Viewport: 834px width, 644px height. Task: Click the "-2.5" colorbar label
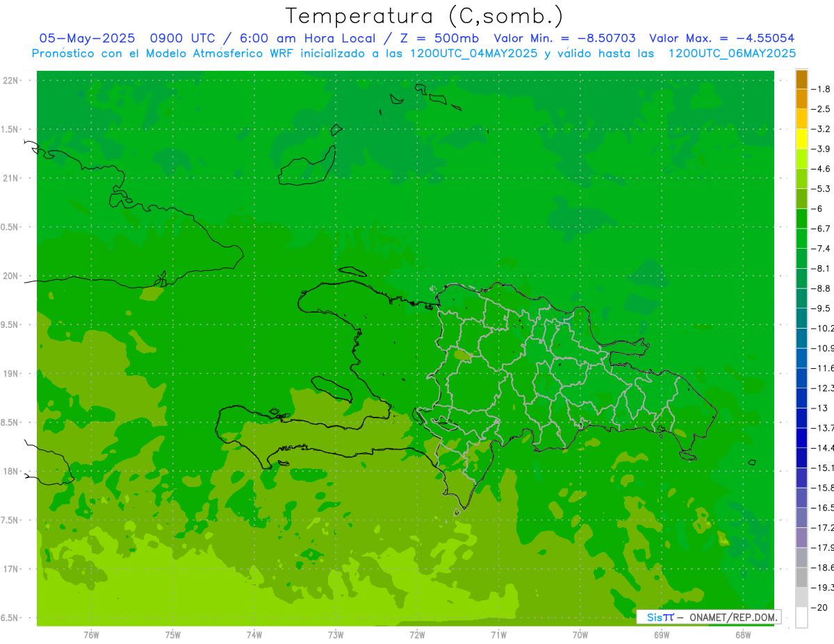(x=821, y=109)
